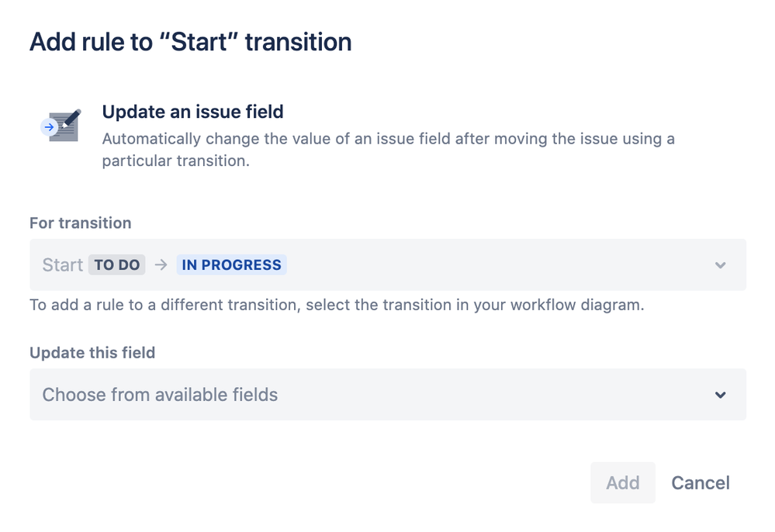Click the Add button
Screen dimensions: 775x532
click(x=622, y=482)
